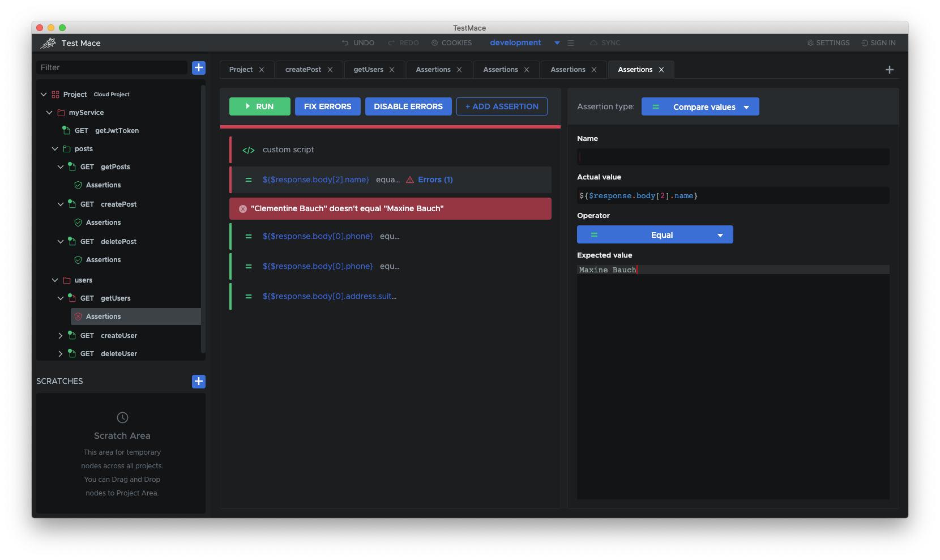Run the assertions with RUN button
The height and width of the screenshot is (560, 940).
pyautogui.click(x=260, y=106)
